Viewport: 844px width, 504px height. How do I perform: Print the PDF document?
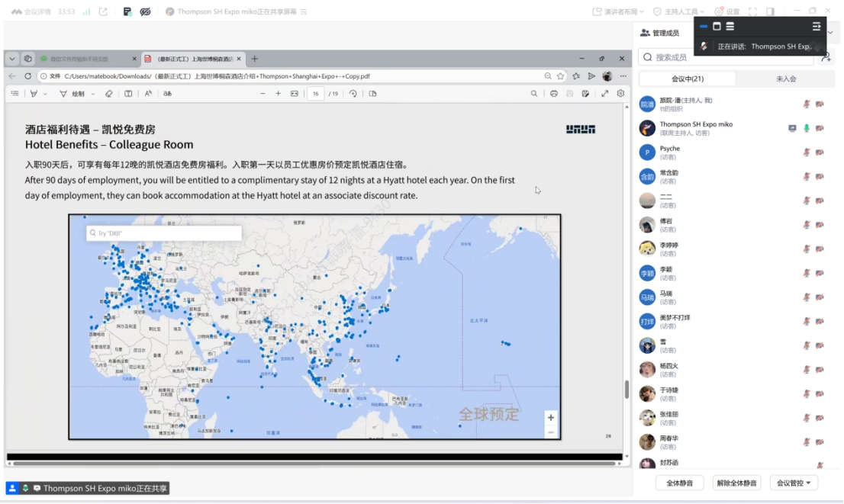tap(554, 94)
